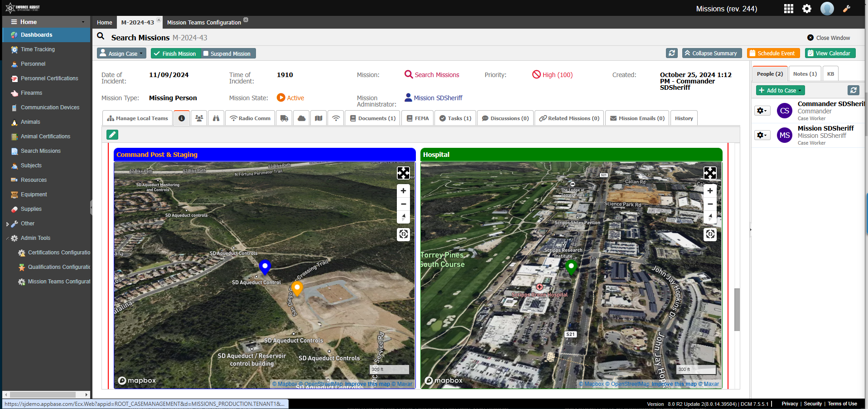Viewport: 868px width, 409px height.
Task: Open the app grid launcher icon
Action: pyautogui.click(x=789, y=9)
